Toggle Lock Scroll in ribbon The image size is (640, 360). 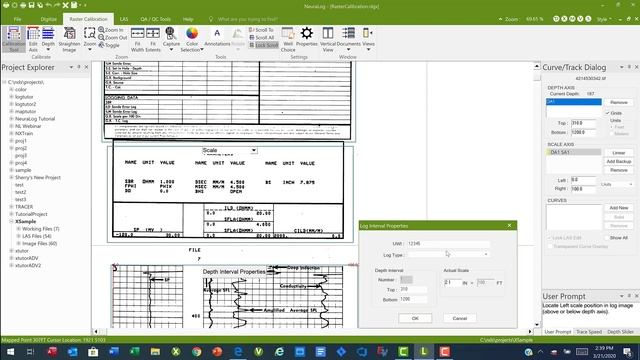click(264, 45)
